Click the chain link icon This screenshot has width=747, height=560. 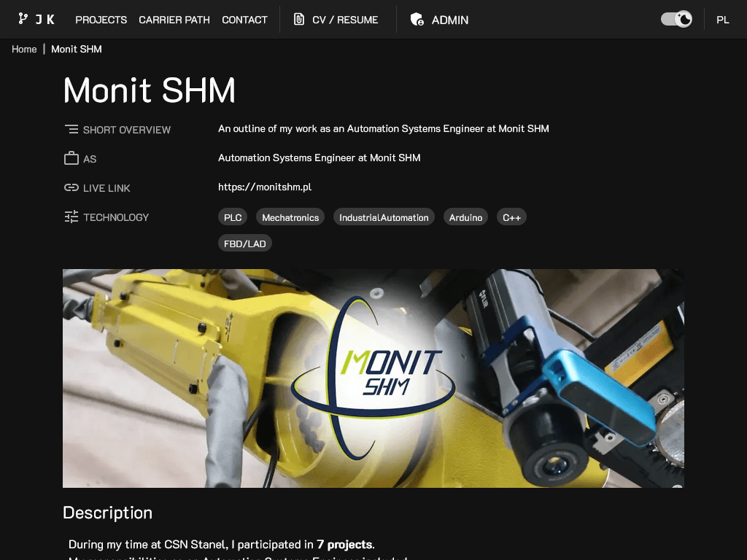71,187
